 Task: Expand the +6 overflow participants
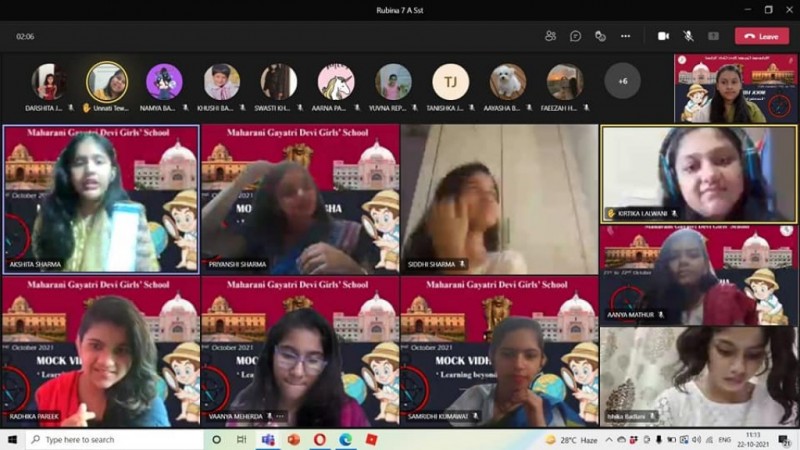[622, 81]
